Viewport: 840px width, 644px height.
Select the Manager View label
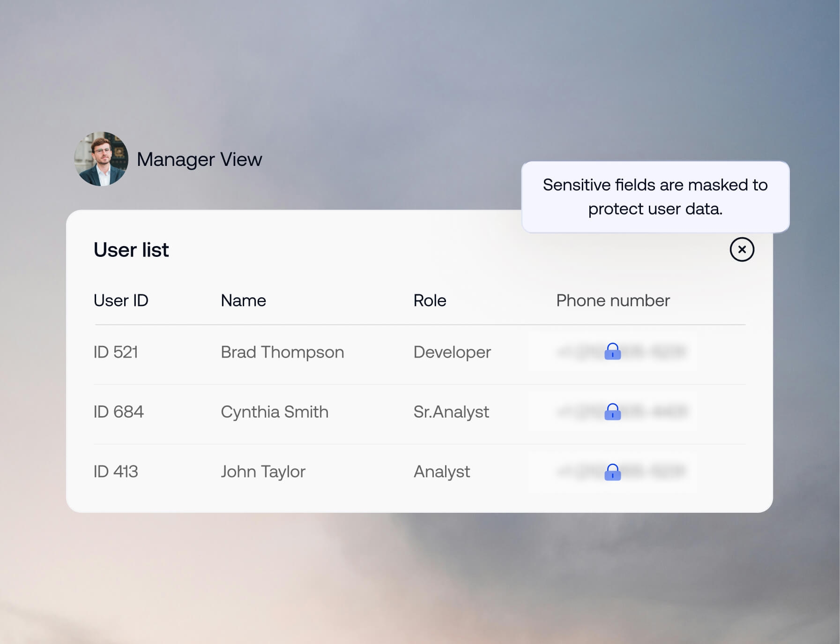pyautogui.click(x=199, y=159)
